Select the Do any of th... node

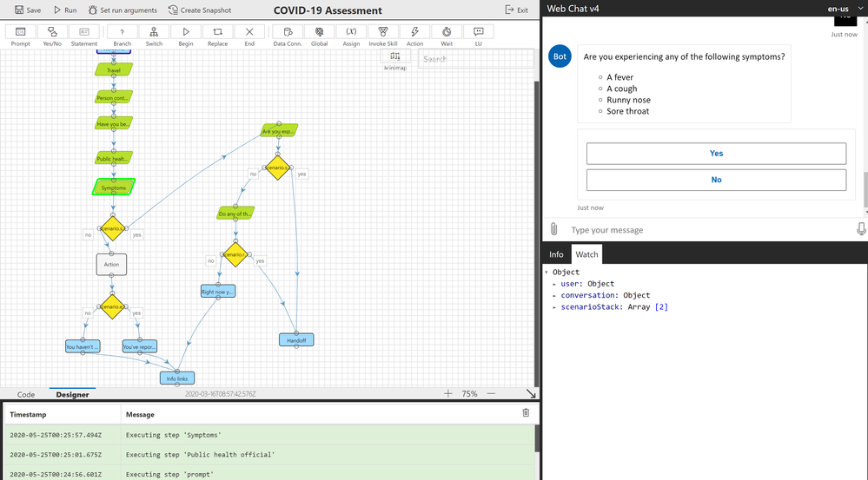[x=235, y=214]
